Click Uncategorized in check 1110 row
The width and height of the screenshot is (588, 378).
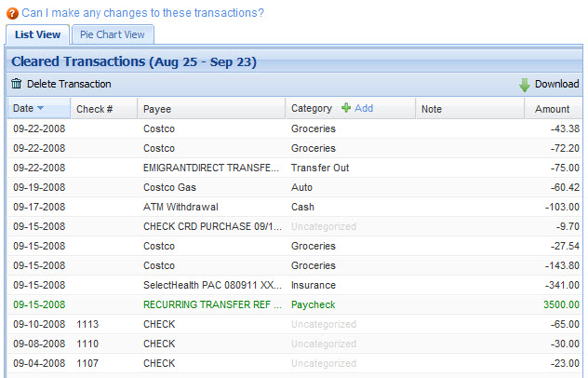coord(324,344)
